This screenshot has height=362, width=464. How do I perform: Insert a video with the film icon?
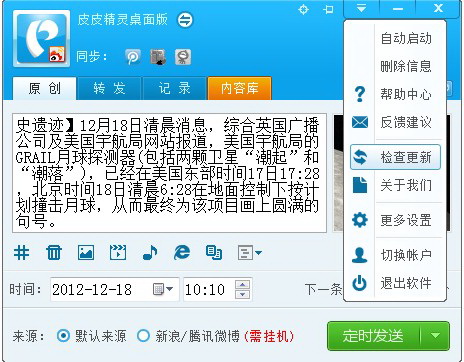pyautogui.click(x=118, y=252)
